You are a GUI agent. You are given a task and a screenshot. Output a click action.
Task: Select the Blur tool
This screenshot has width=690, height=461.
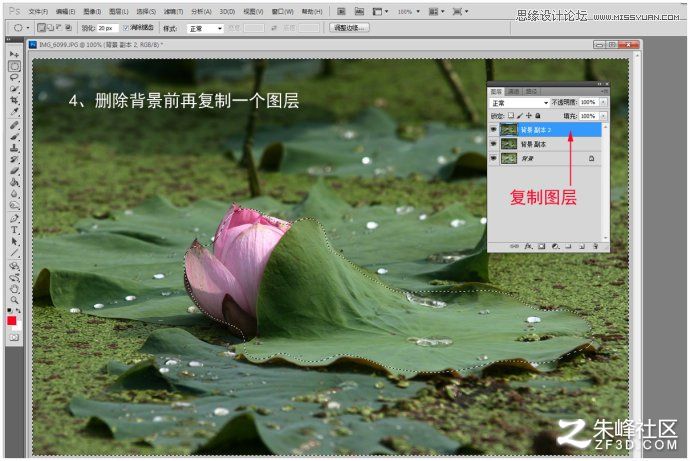(14, 194)
